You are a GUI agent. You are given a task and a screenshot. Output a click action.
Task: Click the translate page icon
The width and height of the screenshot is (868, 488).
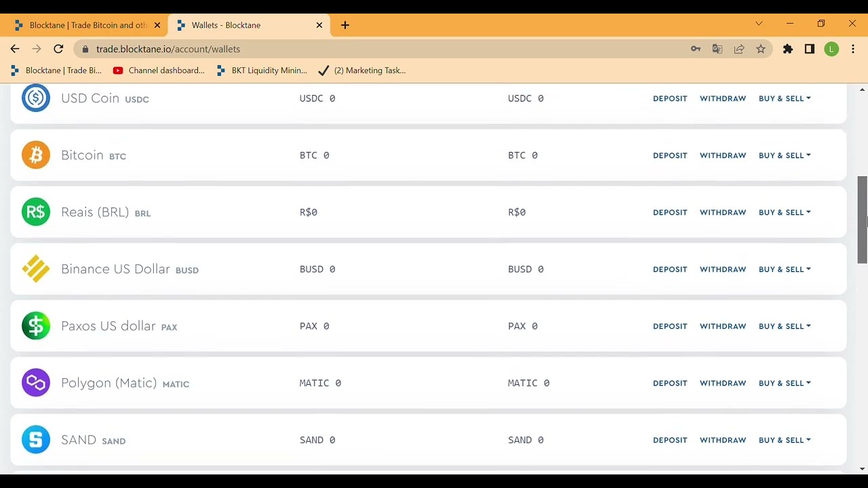coord(717,49)
